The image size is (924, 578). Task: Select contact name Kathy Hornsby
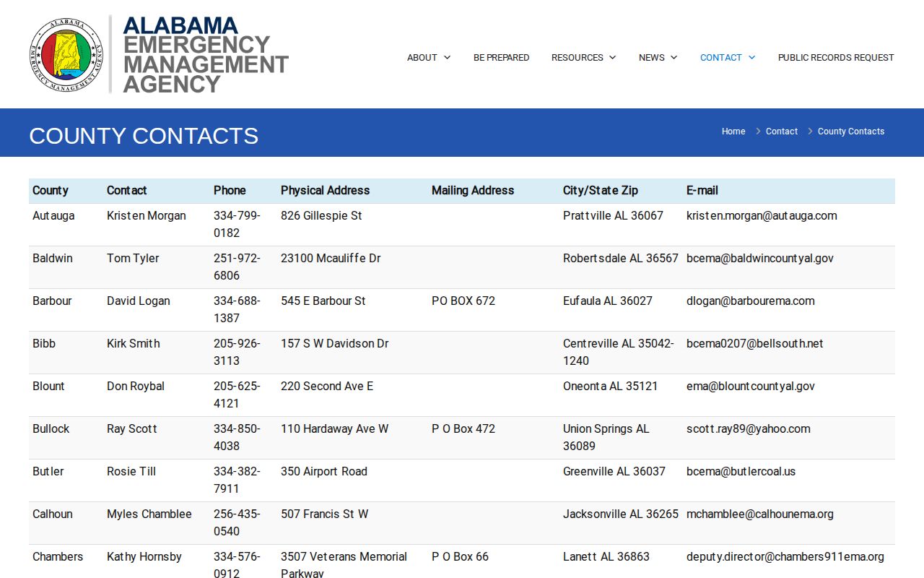pos(144,557)
